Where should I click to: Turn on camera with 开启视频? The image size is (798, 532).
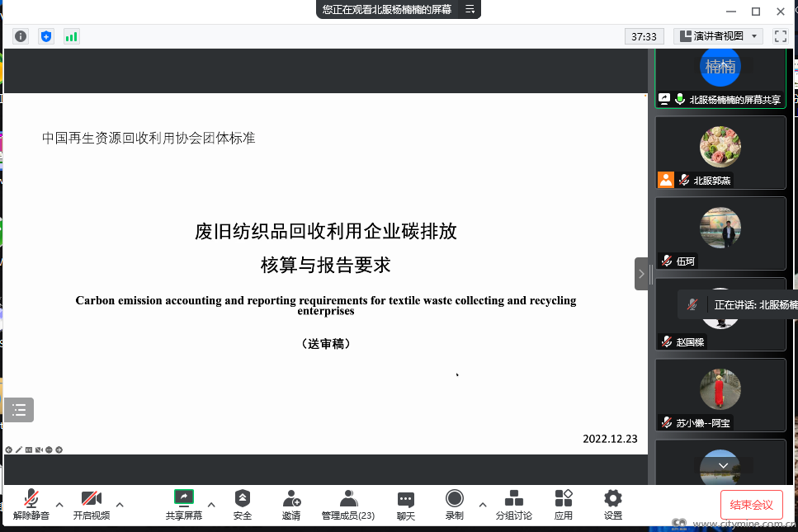pos(91,505)
